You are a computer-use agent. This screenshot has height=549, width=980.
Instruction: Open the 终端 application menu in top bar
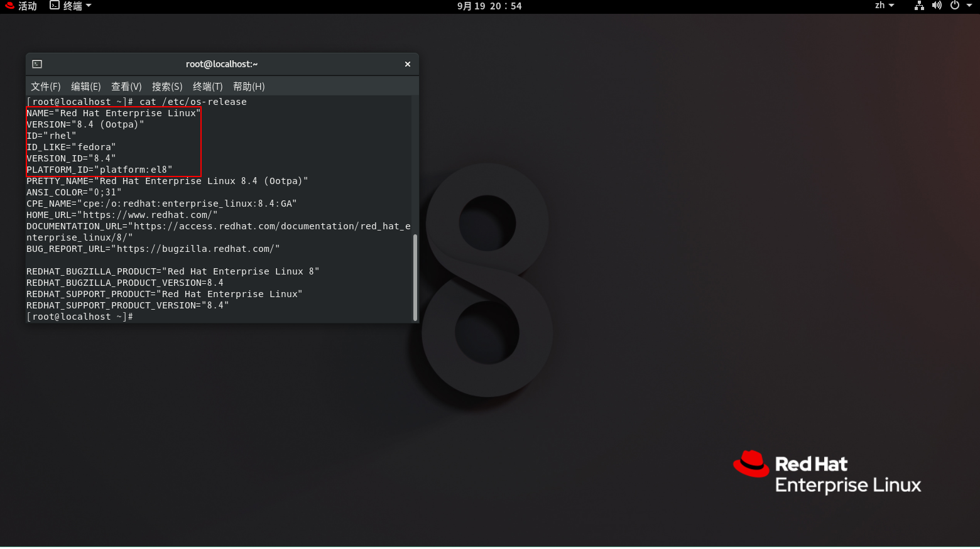tap(71, 6)
